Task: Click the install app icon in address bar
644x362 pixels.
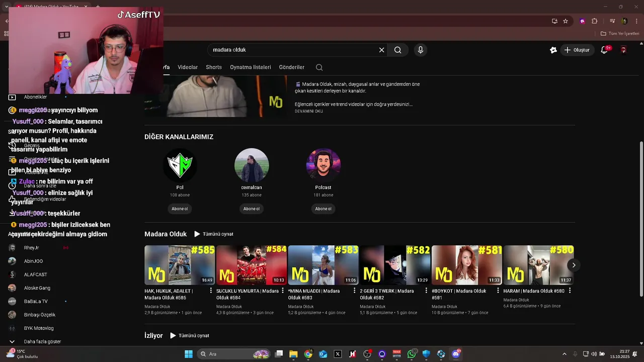Action: coord(554,21)
